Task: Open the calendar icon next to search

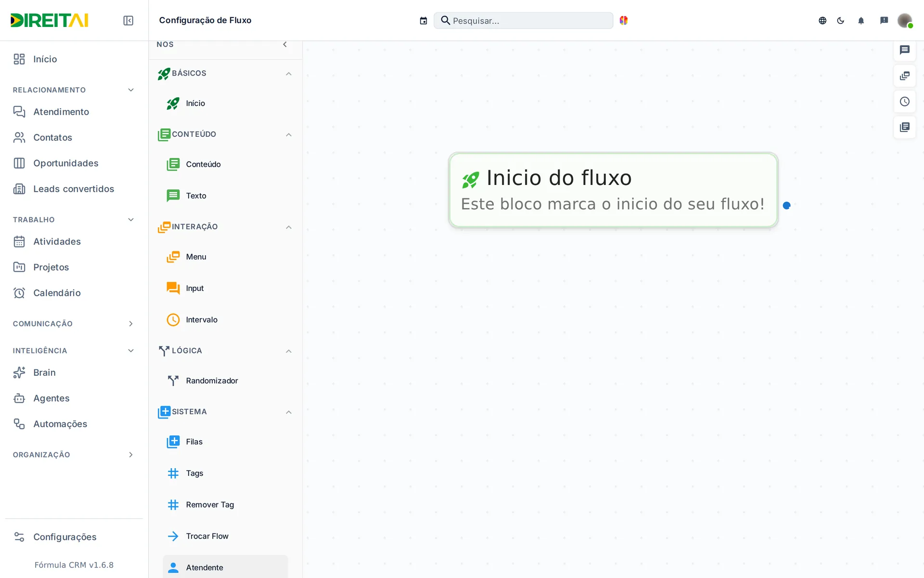Action: (423, 20)
